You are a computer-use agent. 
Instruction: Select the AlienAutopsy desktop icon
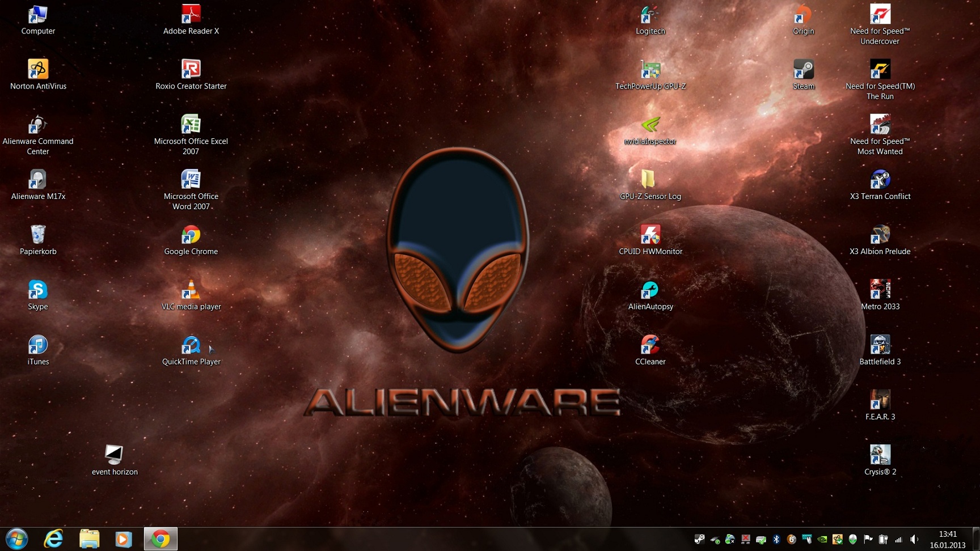[650, 295]
